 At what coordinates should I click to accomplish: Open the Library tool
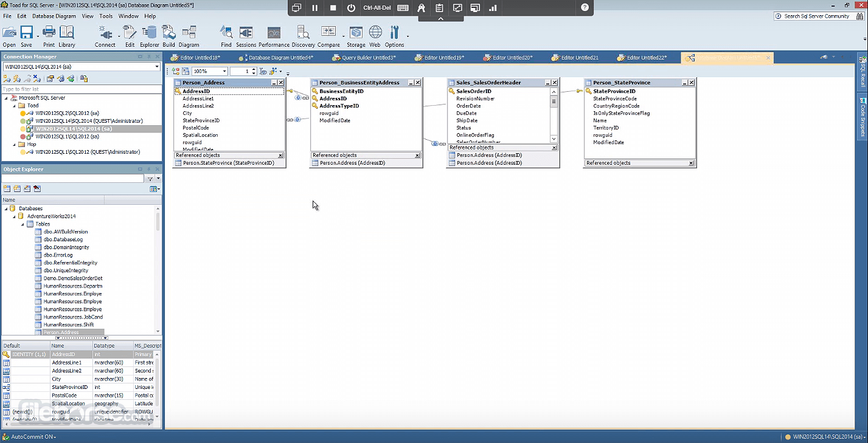coord(67,36)
